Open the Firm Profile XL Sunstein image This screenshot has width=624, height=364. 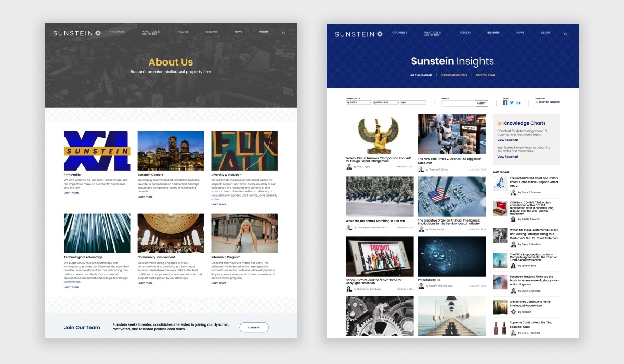click(97, 151)
